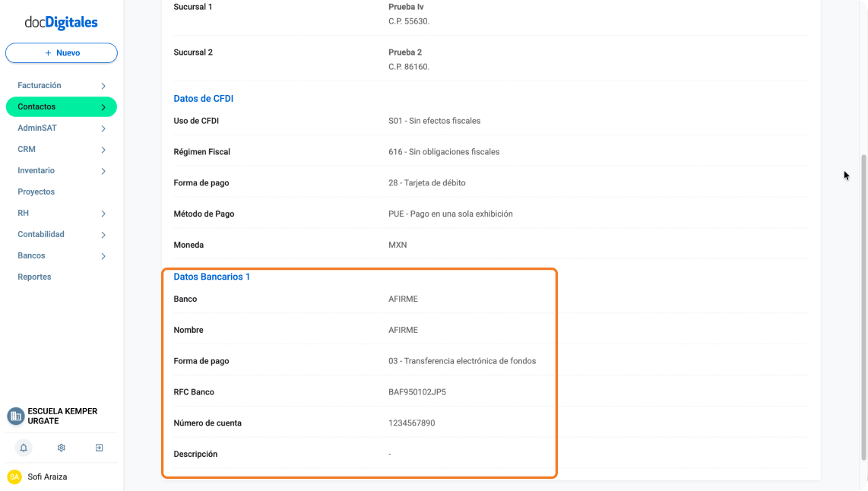The height and width of the screenshot is (491, 868).
Task: Open the settings gear icon
Action: tap(62, 448)
